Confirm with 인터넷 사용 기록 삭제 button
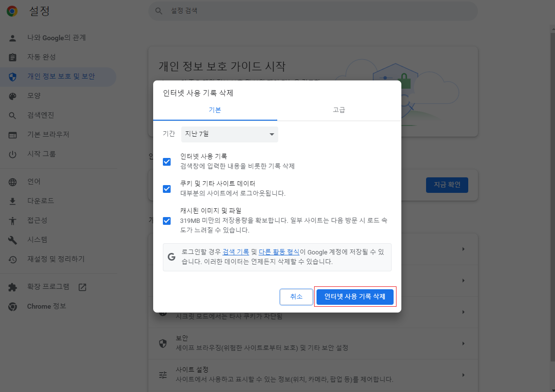Image resolution: width=555 pixels, height=392 pixels. pos(355,297)
